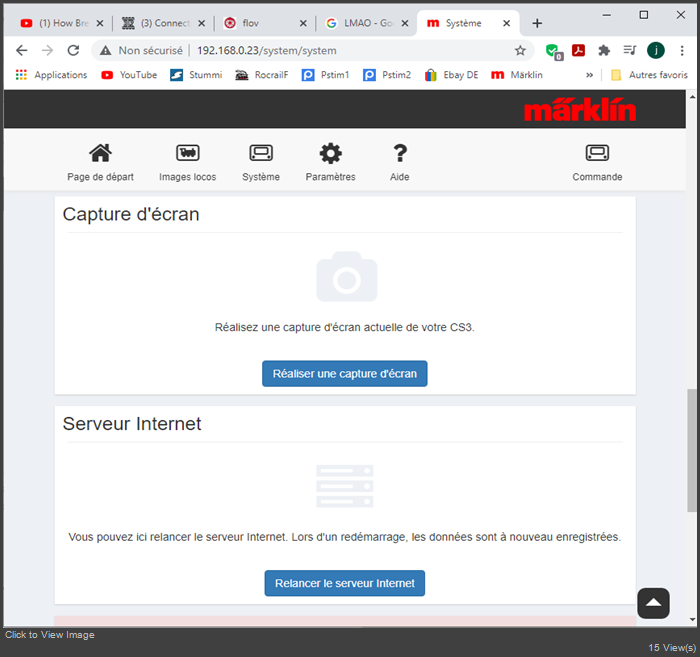This screenshot has width=700, height=657.
Task: Open the Chrome three-dot menu
Action: tap(682, 50)
